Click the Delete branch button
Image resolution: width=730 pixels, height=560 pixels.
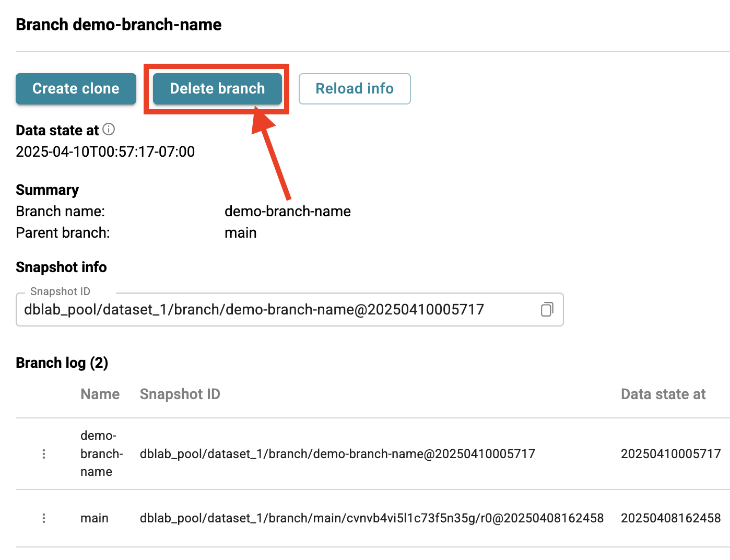pos(217,89)
